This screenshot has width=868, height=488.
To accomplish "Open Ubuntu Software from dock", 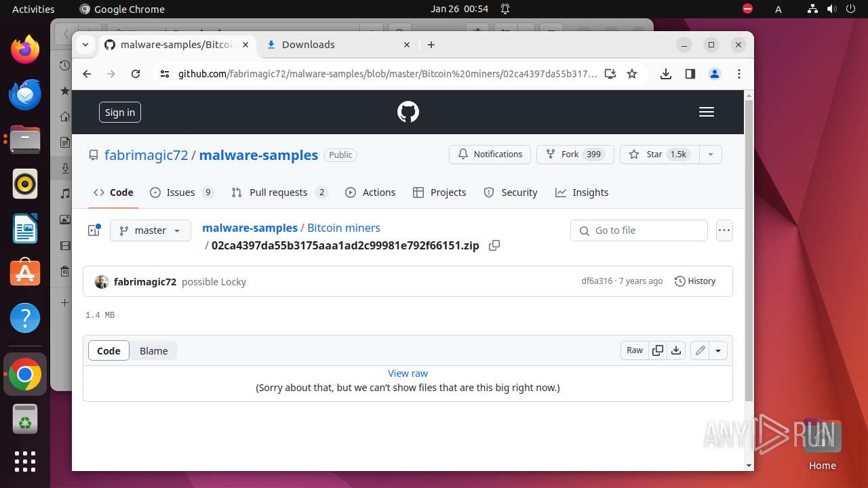I will tap(25, 273).
